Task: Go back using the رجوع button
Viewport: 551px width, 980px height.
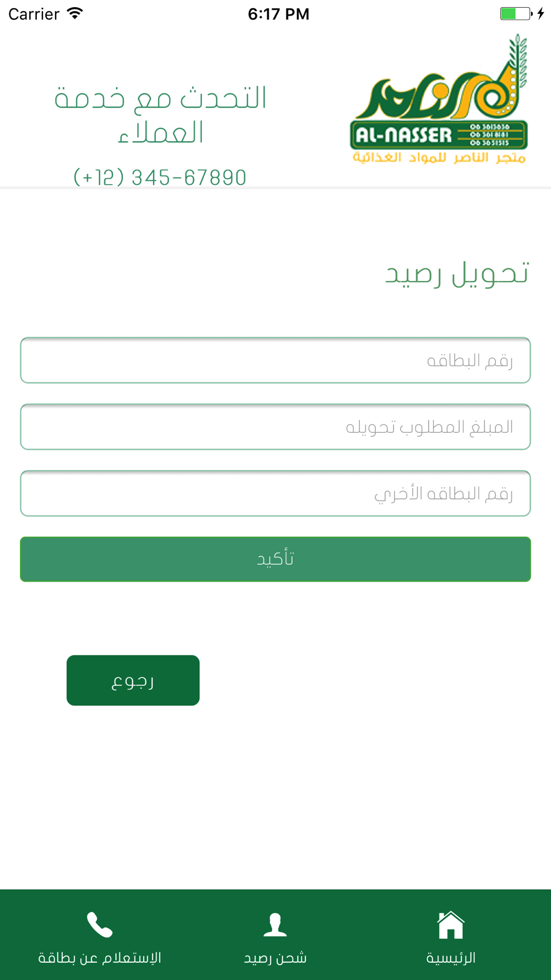Action: pyautogui.click(x=133, y=680)
